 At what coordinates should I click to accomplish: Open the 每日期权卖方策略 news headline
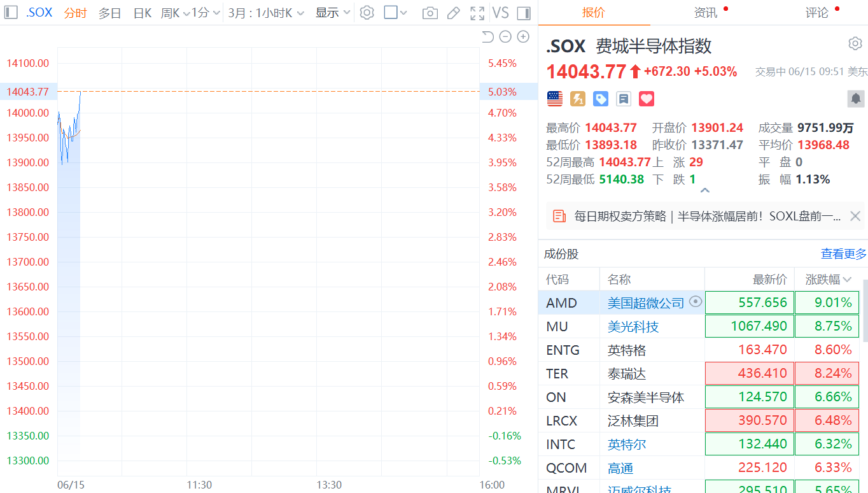[x=707, y=216]
